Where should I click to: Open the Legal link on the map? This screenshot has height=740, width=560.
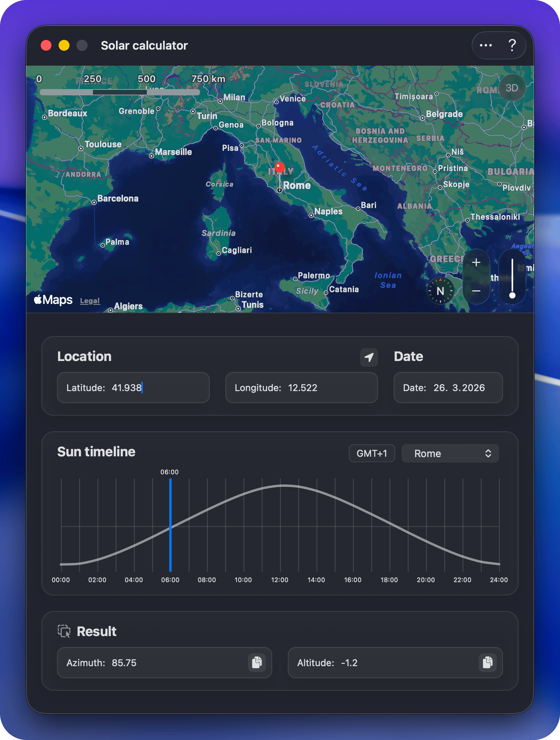pyautogui.click(x=90, y=301)
